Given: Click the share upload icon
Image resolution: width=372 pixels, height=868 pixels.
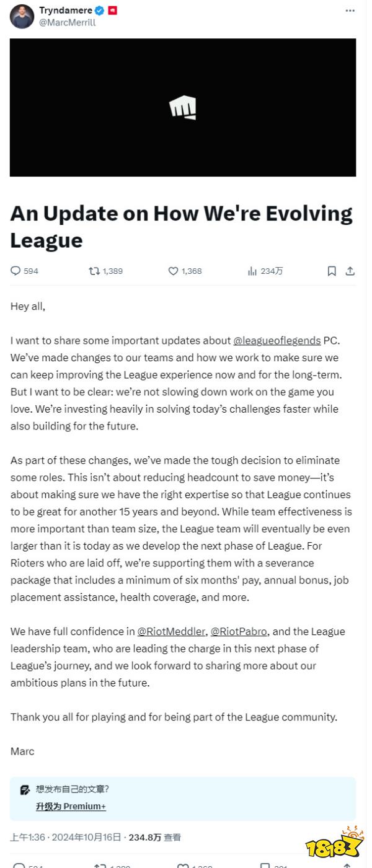Looking at the screenshot, I should tap(350, 271).
